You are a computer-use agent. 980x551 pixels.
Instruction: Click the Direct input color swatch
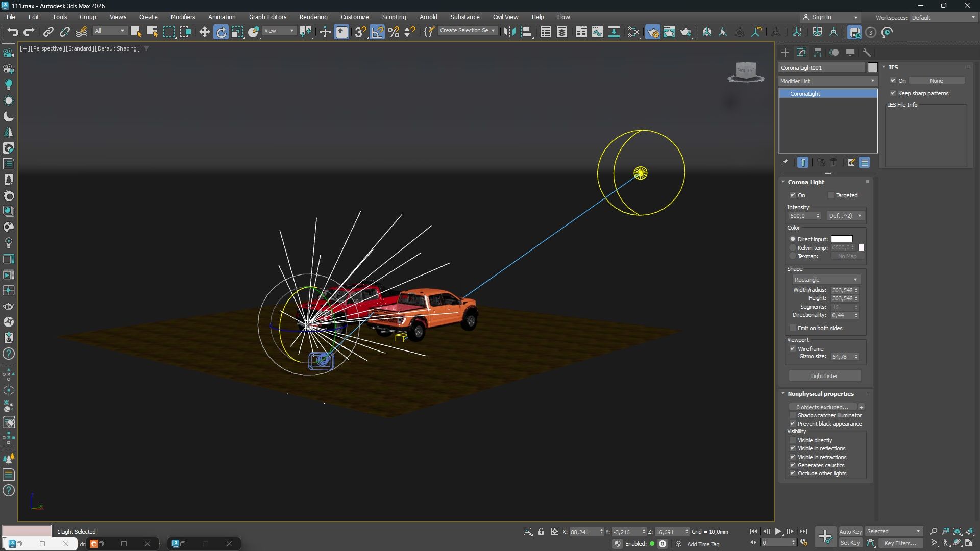[842, 239]
